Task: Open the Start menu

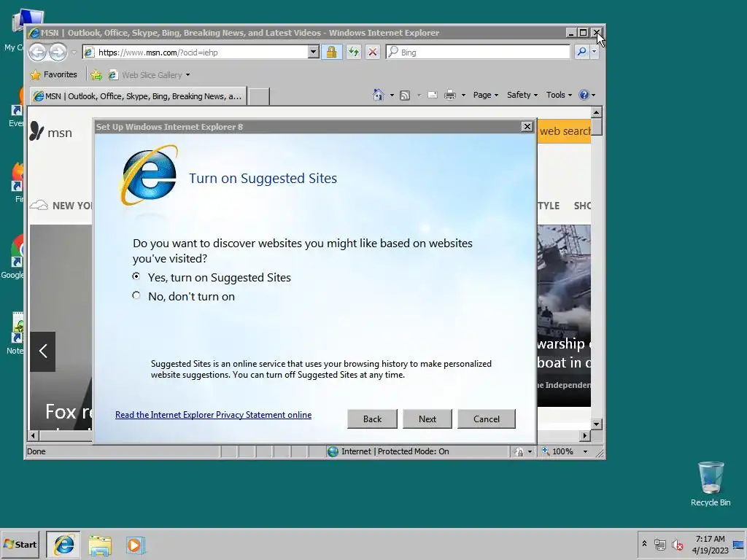Action: click(x=20, y=544)
